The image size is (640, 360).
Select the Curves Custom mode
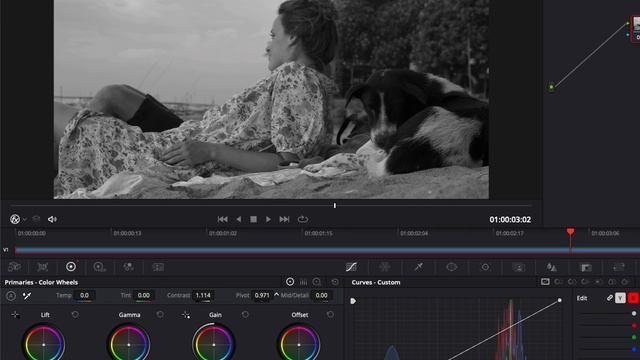[545, 282]
